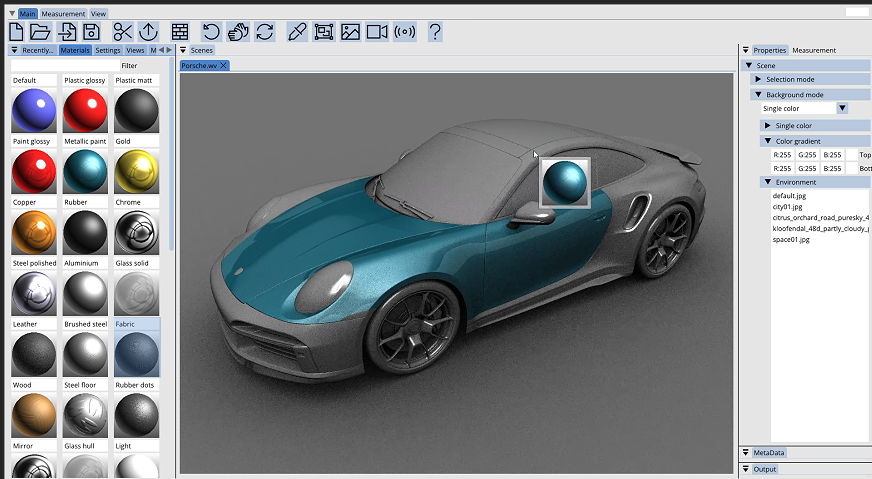This screenshot has width=872, height=479.
Task: Switch to the Main tab
Action: pos(27,13)
